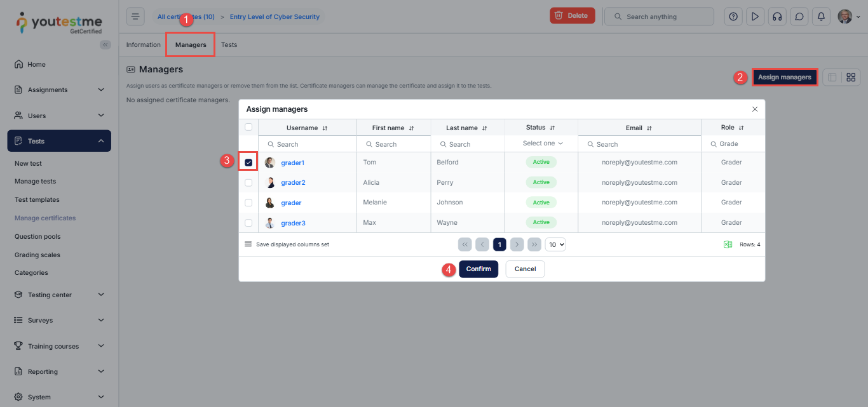
Task: Go to first page of results
Action: [465, 244]
